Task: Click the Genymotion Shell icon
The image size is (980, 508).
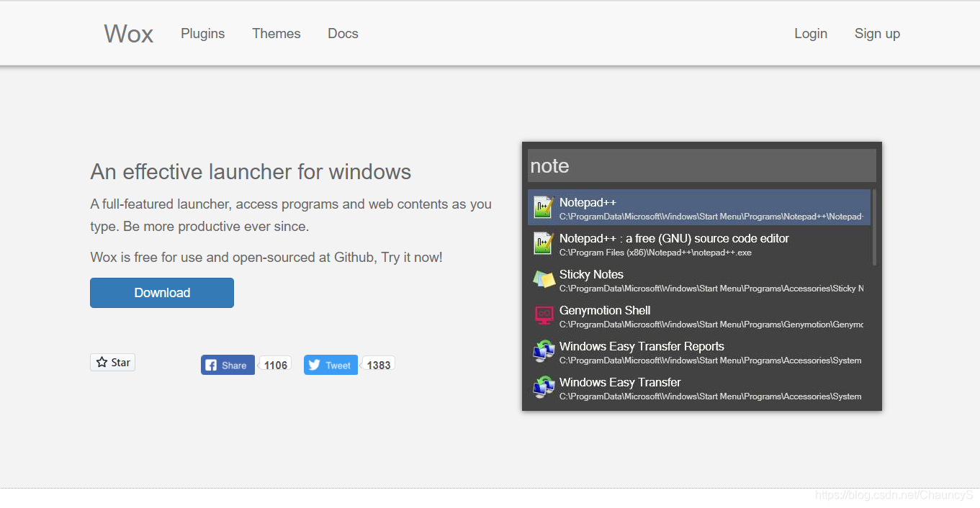Action: [x=544, y=314]
